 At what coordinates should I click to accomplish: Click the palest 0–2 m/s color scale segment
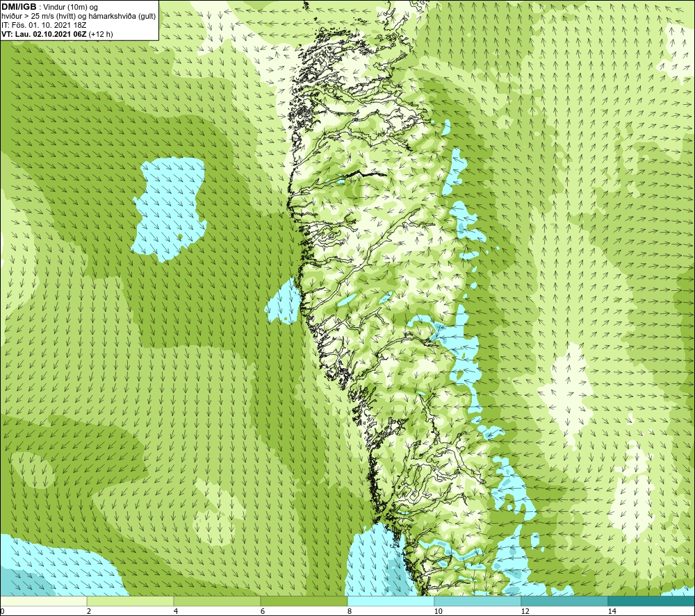[x=43, y=601]
